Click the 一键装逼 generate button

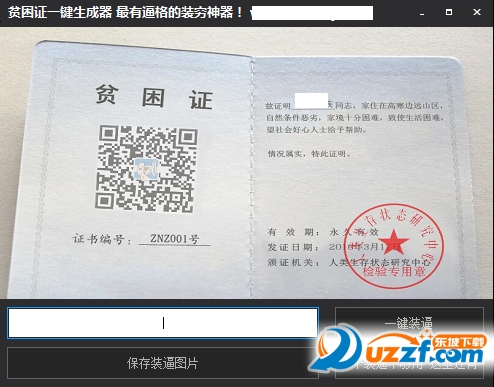(409, 323)
